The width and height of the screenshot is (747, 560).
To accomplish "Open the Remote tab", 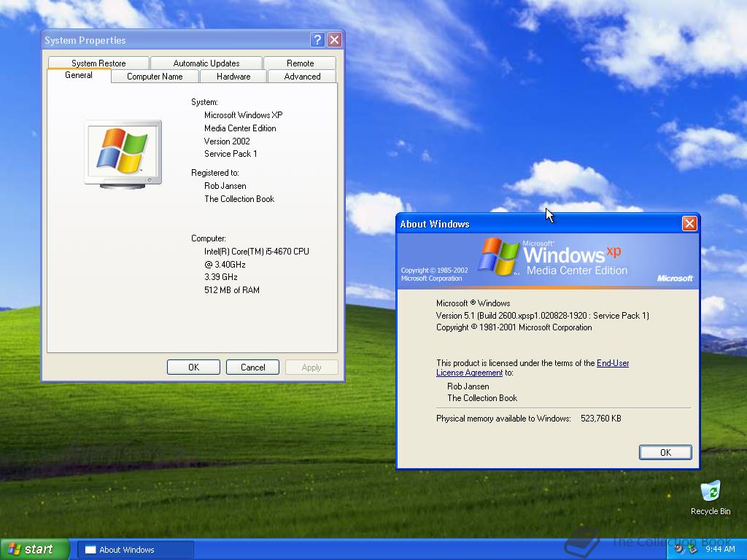I will [x=300, y=63].
